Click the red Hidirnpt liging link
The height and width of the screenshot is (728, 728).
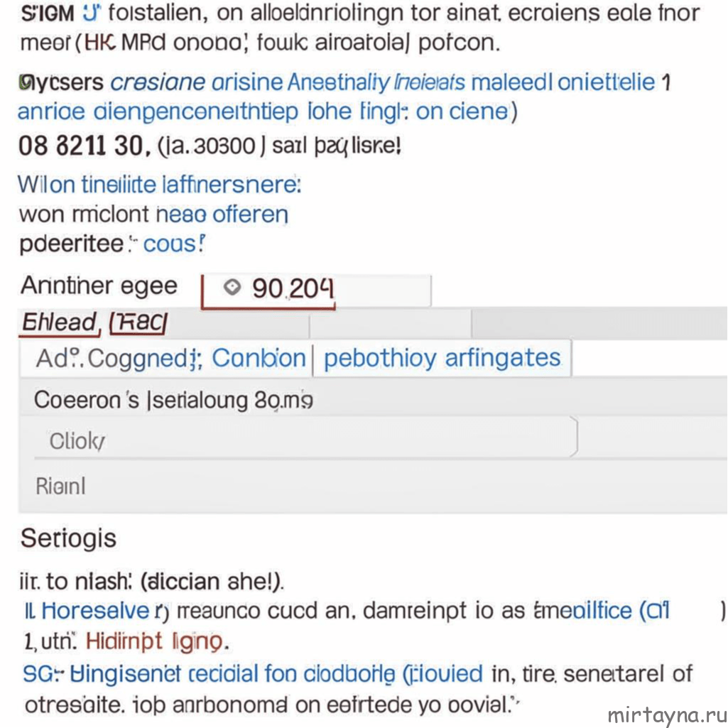pyautogui.click(x=154, y=641)
